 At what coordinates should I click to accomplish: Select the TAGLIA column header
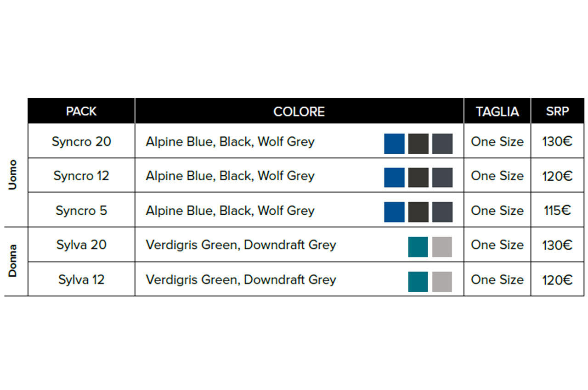[498, 111]
